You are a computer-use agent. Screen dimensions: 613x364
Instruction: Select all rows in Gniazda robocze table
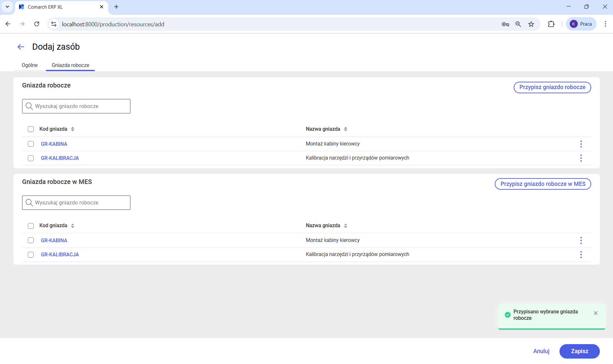[x=31, y=129]
